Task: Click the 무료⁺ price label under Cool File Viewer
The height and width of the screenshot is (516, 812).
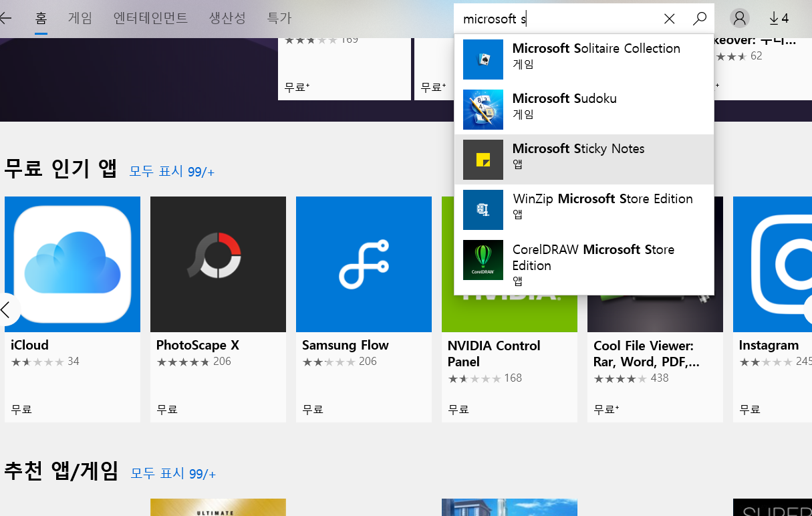Action: click(606, 409)
